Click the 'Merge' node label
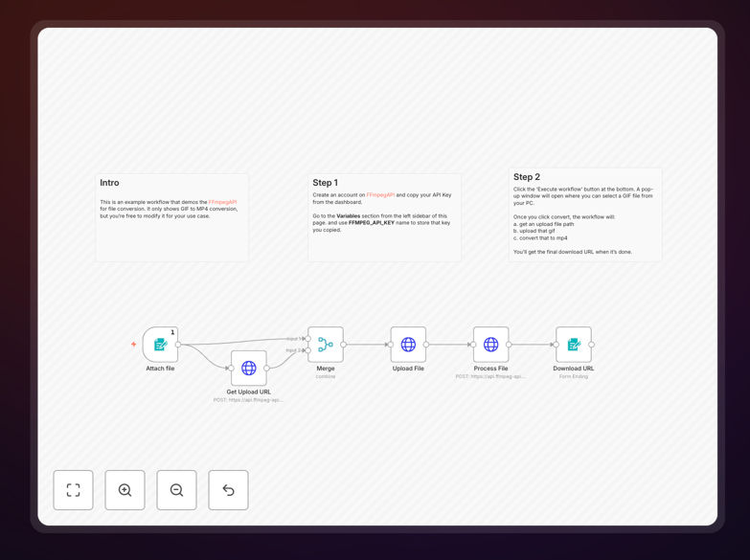The image size is (750, 560). click(x=326, y=369)
